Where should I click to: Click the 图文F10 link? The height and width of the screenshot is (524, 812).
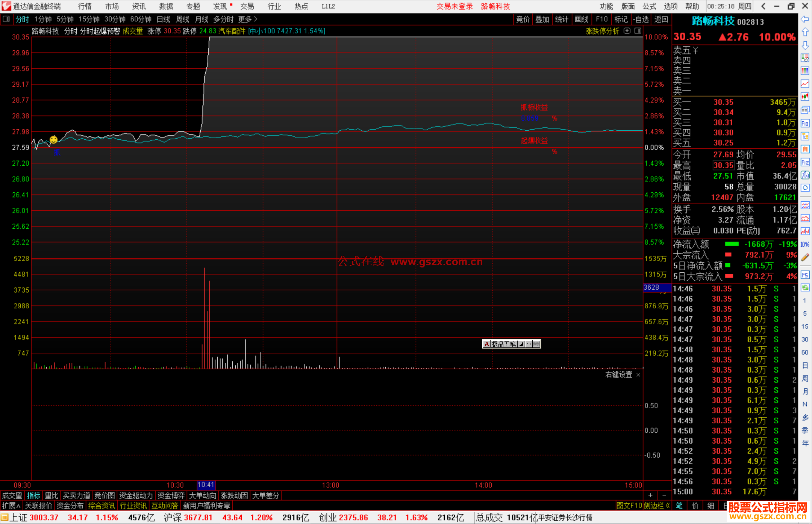point(629,506)
